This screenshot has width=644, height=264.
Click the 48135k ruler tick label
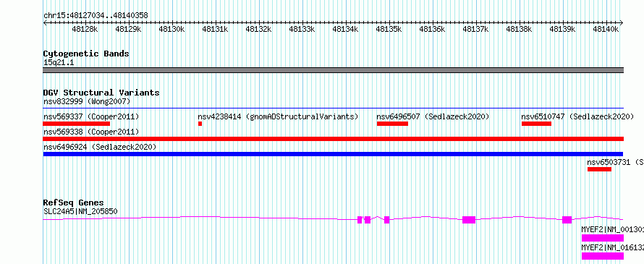click(x=389, y=30)
